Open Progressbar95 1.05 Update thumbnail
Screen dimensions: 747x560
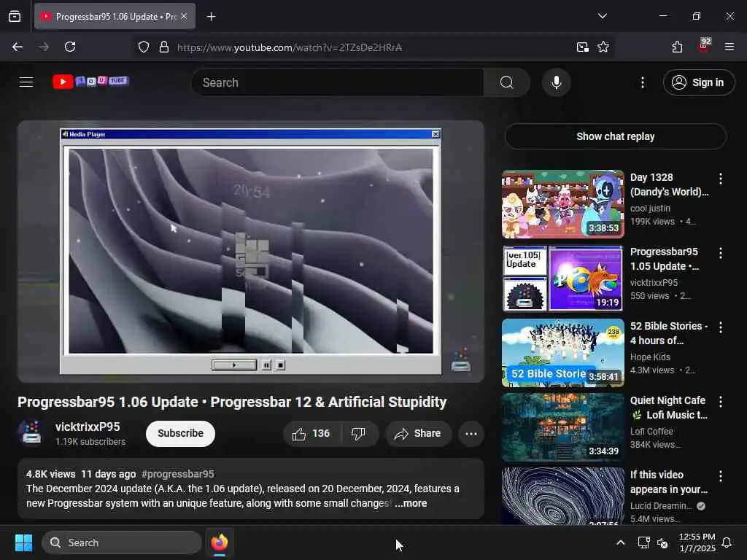point(563,278)
